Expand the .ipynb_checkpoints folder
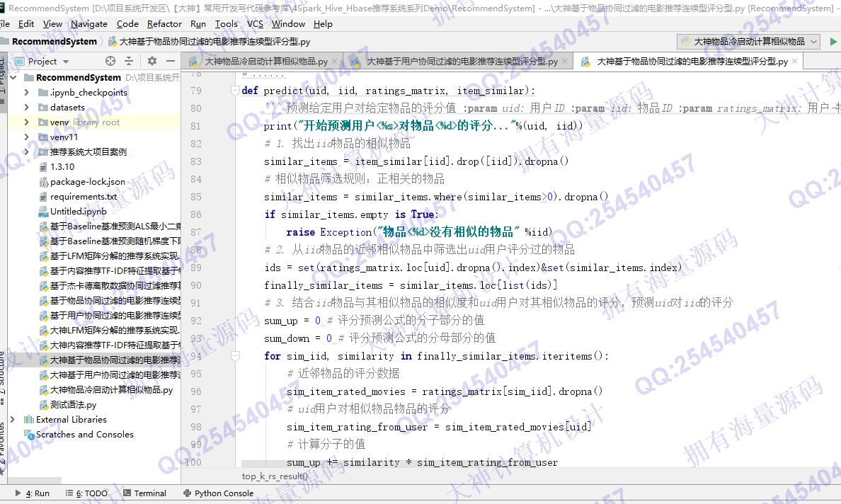841x504 pixels. click(27, 92)
